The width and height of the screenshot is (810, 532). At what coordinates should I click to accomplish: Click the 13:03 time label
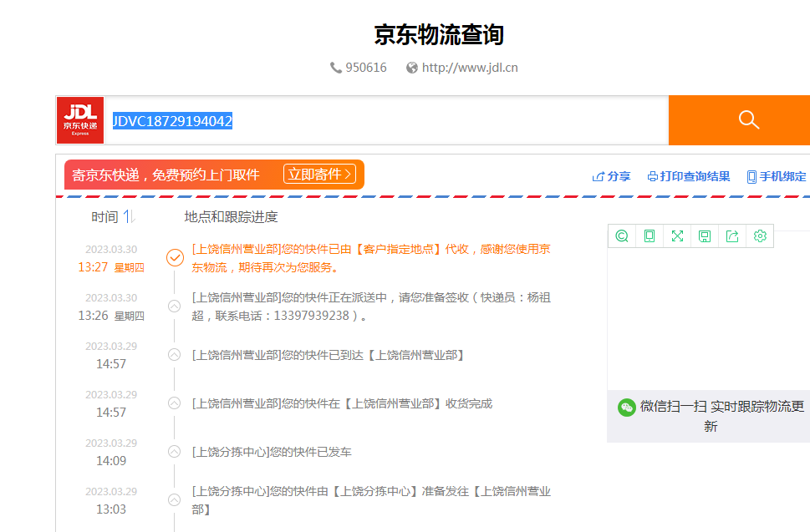pos(111,509)
